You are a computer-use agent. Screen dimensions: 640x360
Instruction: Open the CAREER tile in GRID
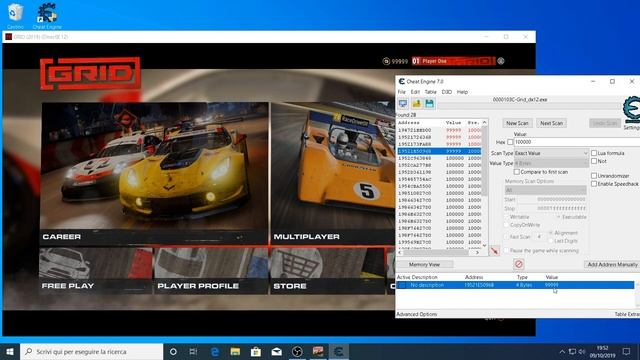154,173
